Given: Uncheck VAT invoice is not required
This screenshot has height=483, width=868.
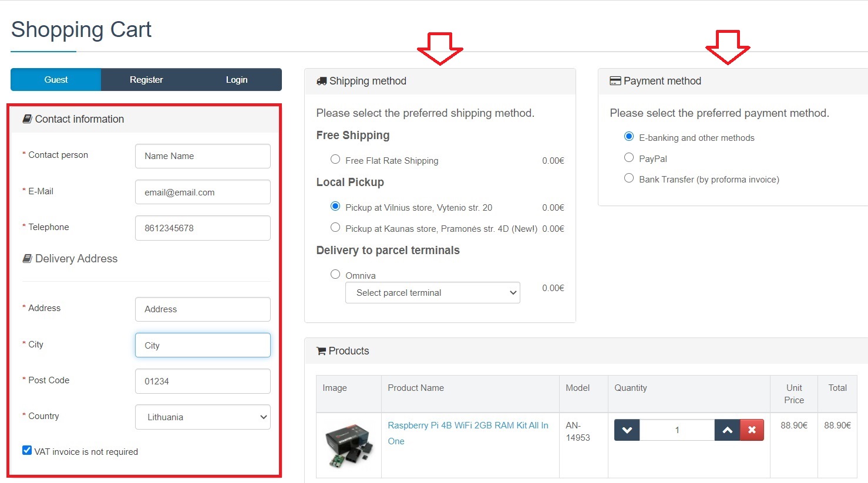Looking at the screenshot, I should point(27,451).
